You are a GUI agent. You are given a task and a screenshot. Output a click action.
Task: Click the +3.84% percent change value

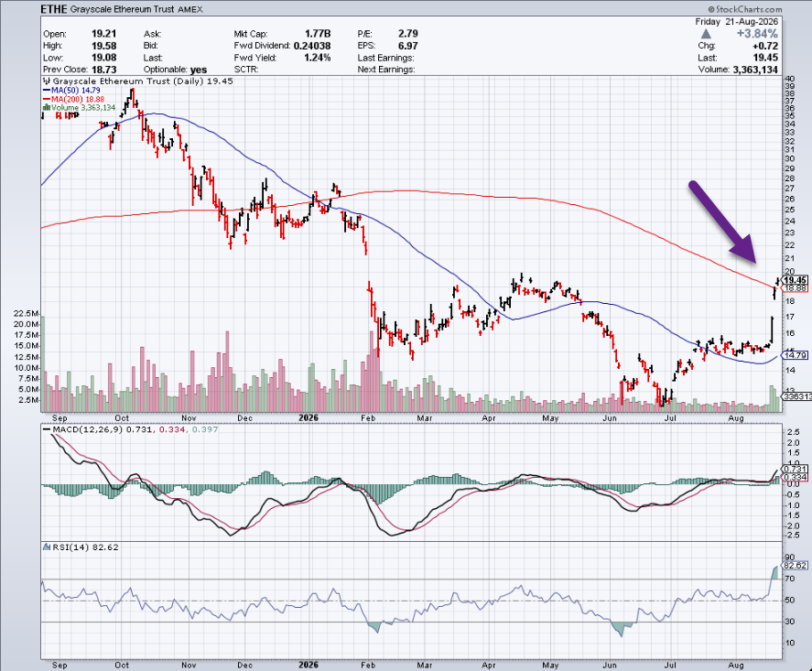(757, 34)
